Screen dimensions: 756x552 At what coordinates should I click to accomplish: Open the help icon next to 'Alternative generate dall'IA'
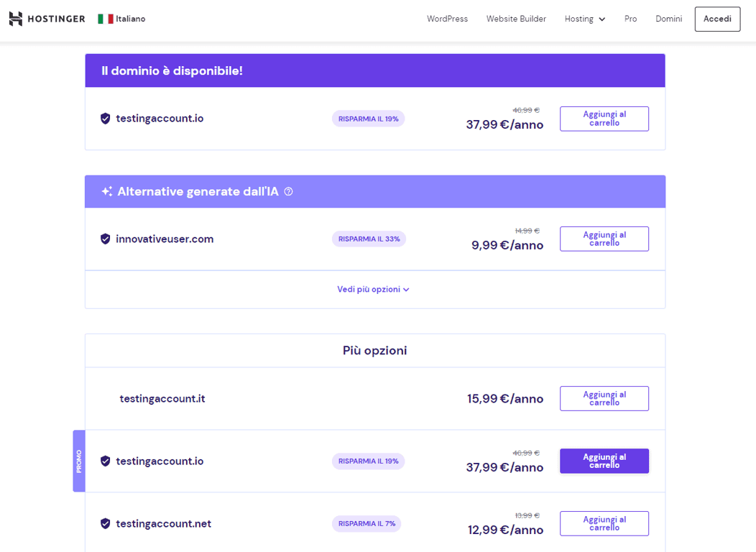point(289,191)
